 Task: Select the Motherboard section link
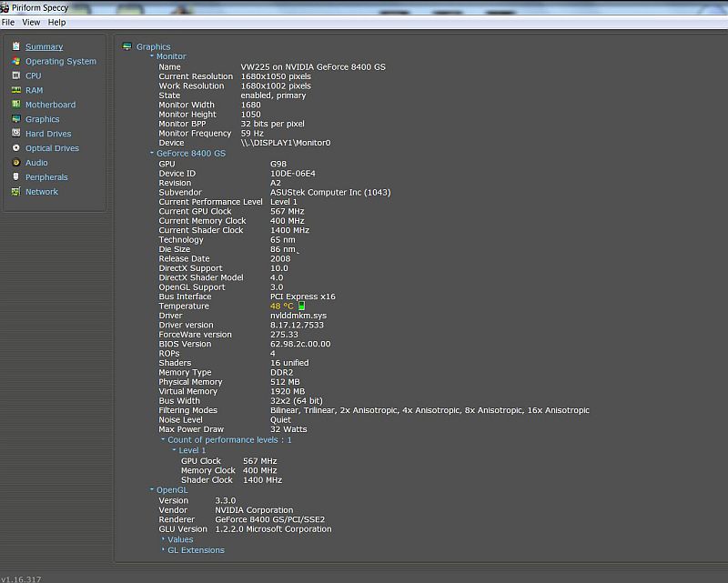click(51, 105)
